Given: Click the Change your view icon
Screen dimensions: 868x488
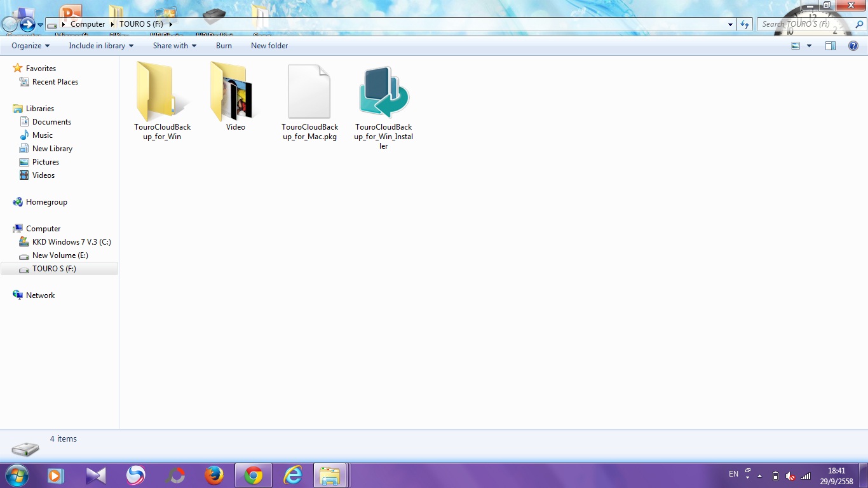Looking at the screenshot, I should [x=796, y=46].
